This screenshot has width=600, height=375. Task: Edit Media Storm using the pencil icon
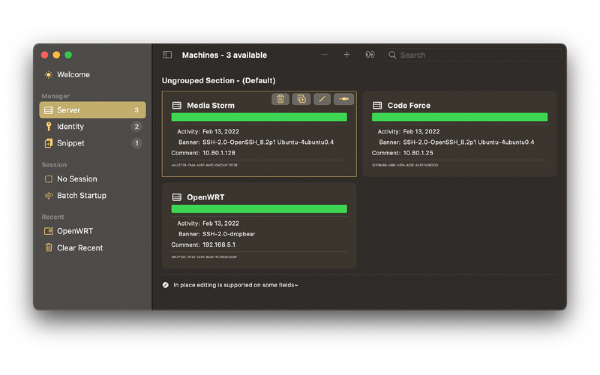pos(322,99)
